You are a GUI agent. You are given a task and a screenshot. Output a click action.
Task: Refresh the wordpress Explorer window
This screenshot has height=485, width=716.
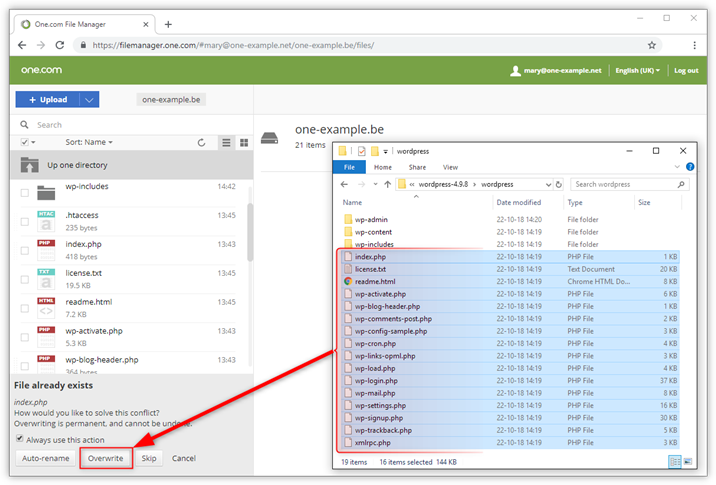coord(558,185)
